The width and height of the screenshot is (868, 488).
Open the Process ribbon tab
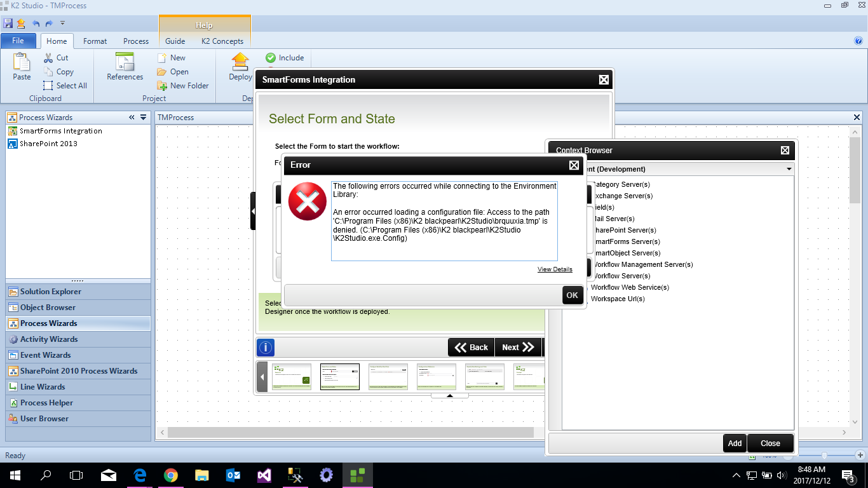pyautogui.click(x=136, y=41)
